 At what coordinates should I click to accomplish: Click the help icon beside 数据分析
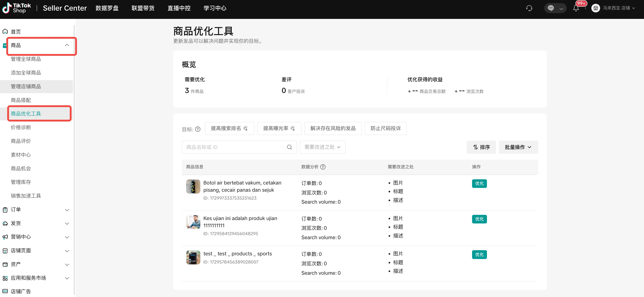323,167
